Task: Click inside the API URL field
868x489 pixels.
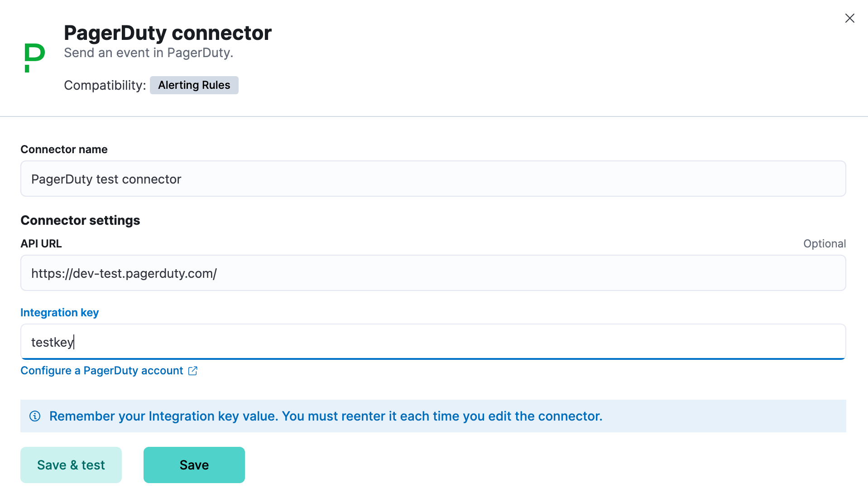Action: (x=433, y=273)
